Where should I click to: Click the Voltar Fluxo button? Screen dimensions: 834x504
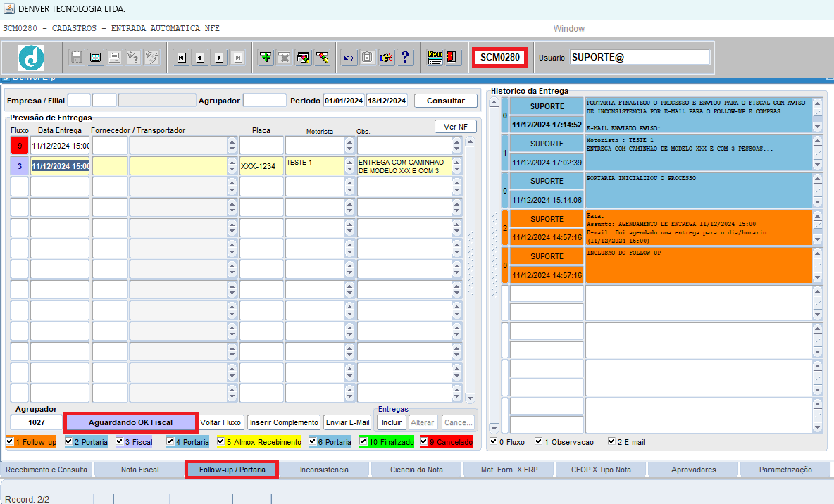click(x=220, y=422)
